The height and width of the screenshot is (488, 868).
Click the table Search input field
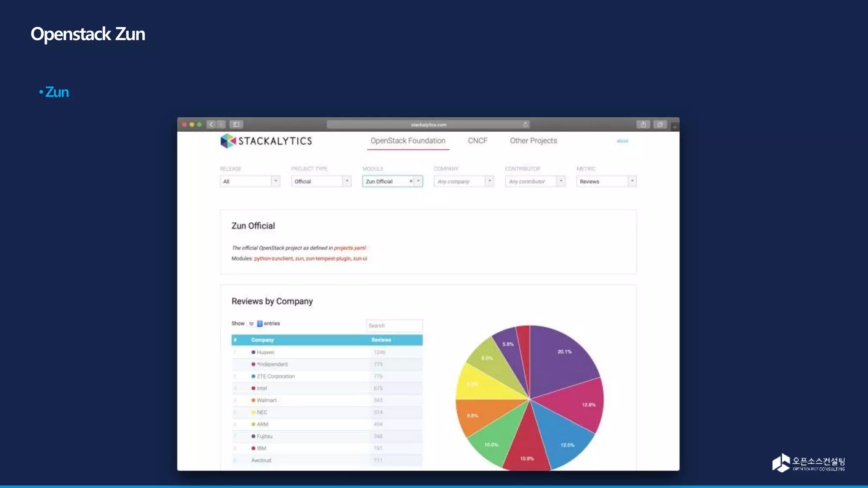[x=394, y=325]
